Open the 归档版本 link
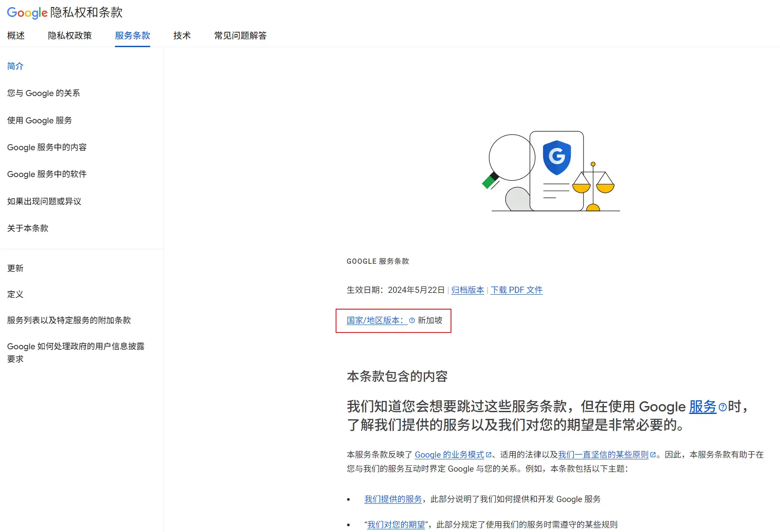The height and width of the screenshot is (532, 780). click(467, 290)
